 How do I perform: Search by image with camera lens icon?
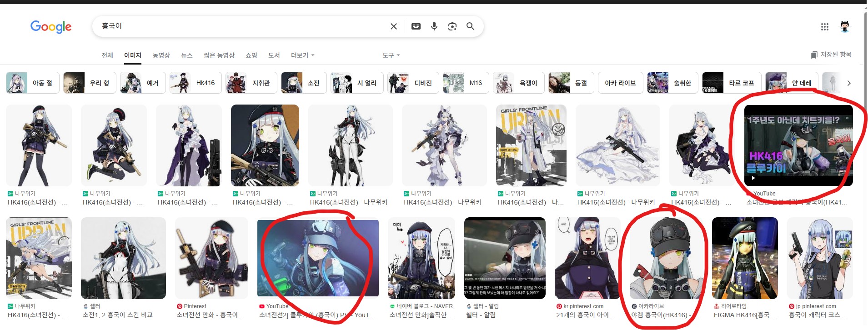pyautogui.click(x=452, y=26)
